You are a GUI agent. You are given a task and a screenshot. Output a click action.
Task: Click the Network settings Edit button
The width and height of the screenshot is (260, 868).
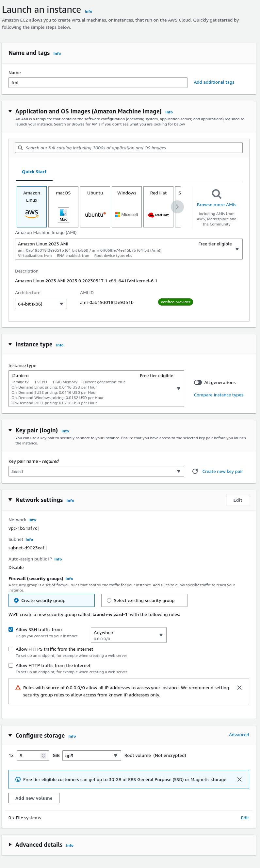[x=237, y=500]
